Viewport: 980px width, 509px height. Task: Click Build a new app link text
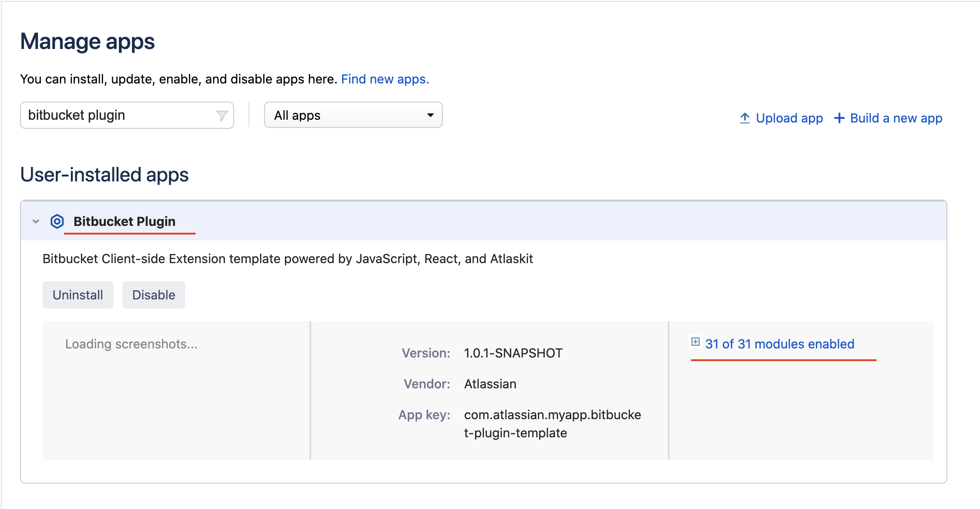coord(896,118)
